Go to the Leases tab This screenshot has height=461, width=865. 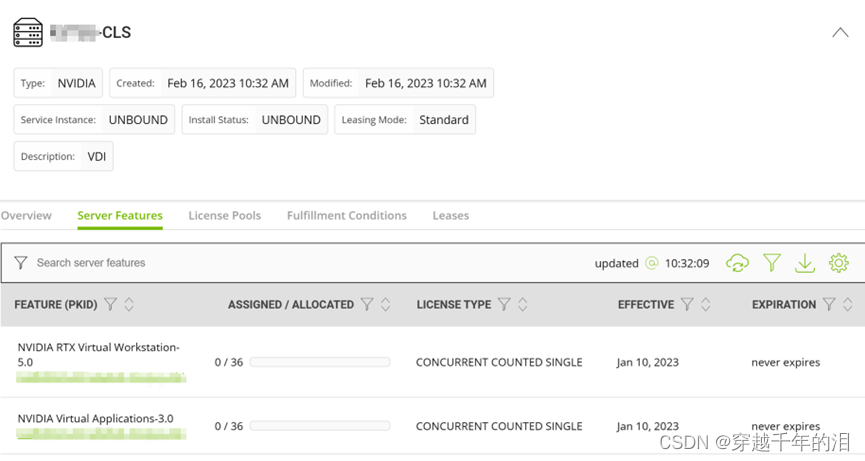point(451,216)
